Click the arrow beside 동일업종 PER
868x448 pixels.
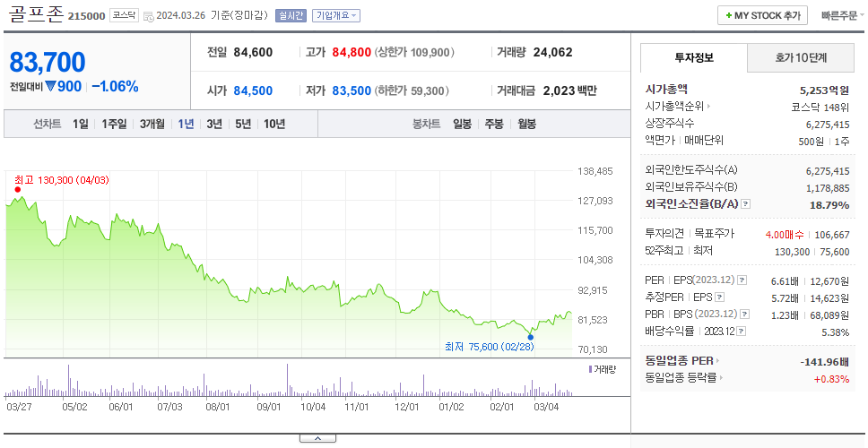718,361
